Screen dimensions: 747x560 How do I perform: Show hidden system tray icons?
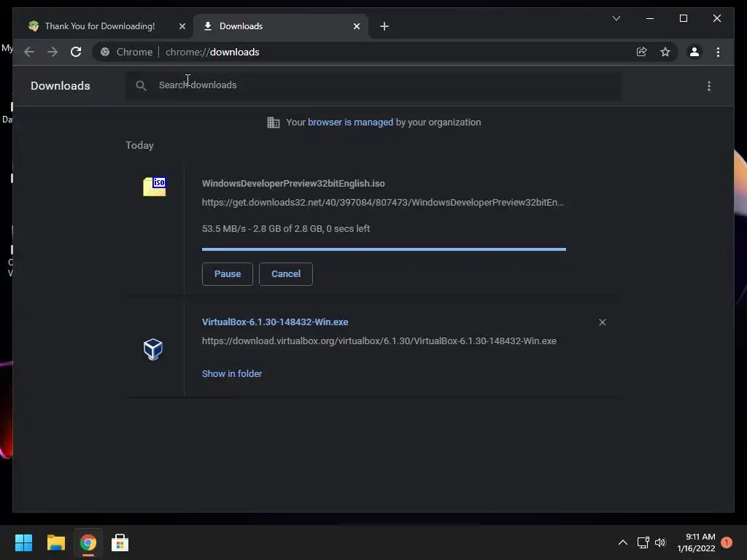coord(623,542)
